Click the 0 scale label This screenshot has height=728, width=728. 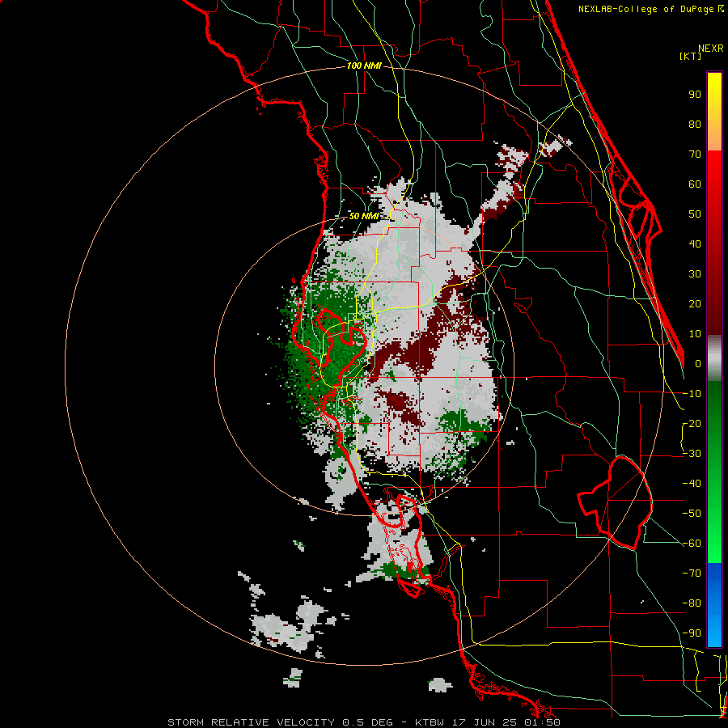(x=698, y=364)
